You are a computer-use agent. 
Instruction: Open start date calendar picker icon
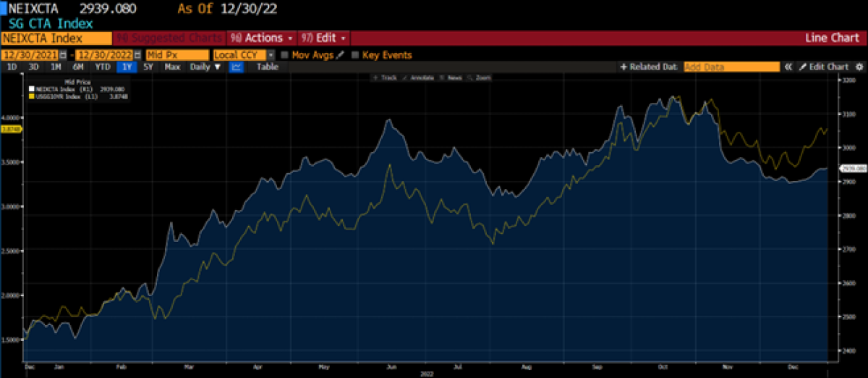click(63, 55)
